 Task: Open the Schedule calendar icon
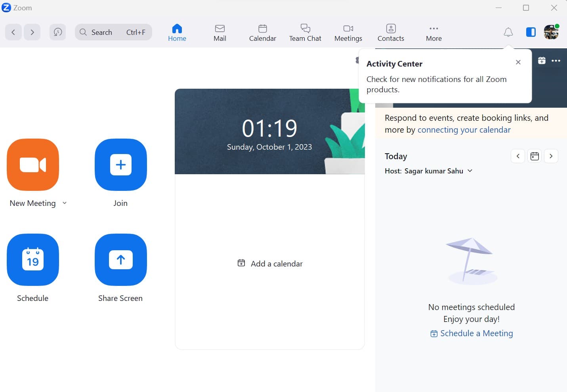33,260
